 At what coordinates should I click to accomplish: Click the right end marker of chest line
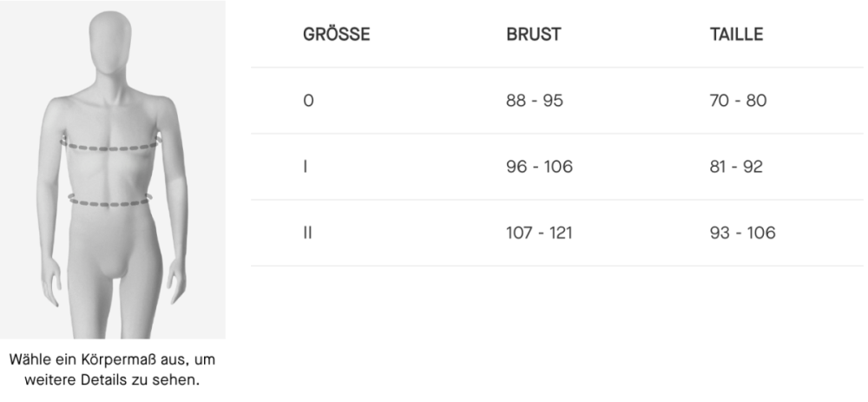(x=161, y=141)
